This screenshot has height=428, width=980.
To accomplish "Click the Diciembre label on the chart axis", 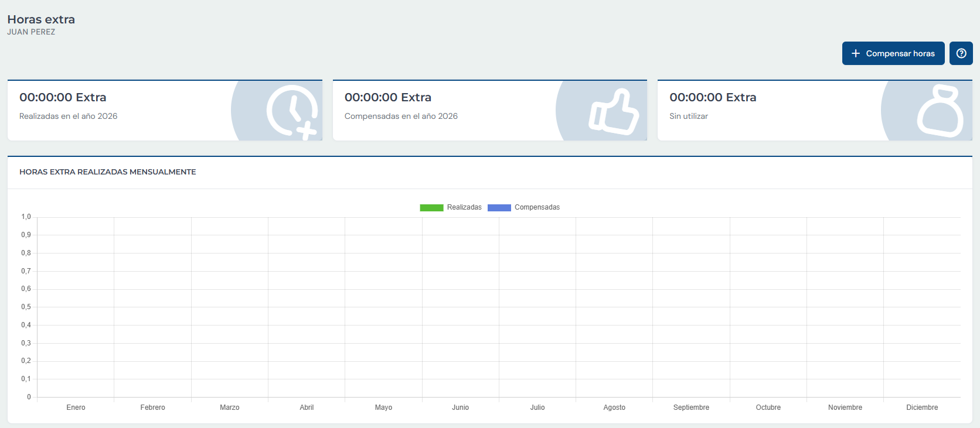I will [x=922, y=408].
